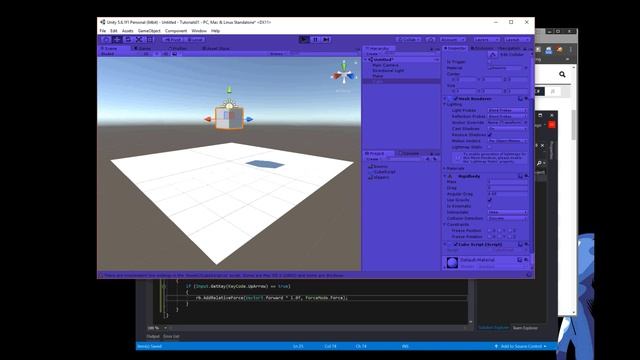Toggle Freeze Position X checkbox
This screenshot has height=360, width=640.
pos(490,231)
